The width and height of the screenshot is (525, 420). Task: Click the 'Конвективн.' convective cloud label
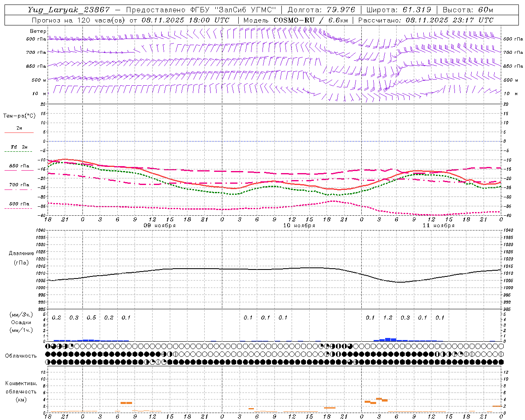tap(21, 384)
